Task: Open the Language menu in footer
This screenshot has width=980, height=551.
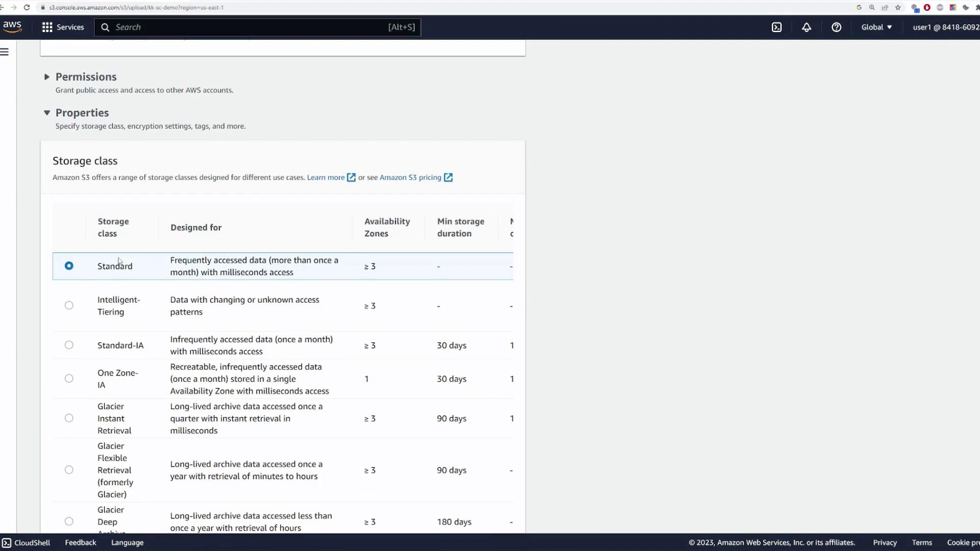Action: [127, 542]
